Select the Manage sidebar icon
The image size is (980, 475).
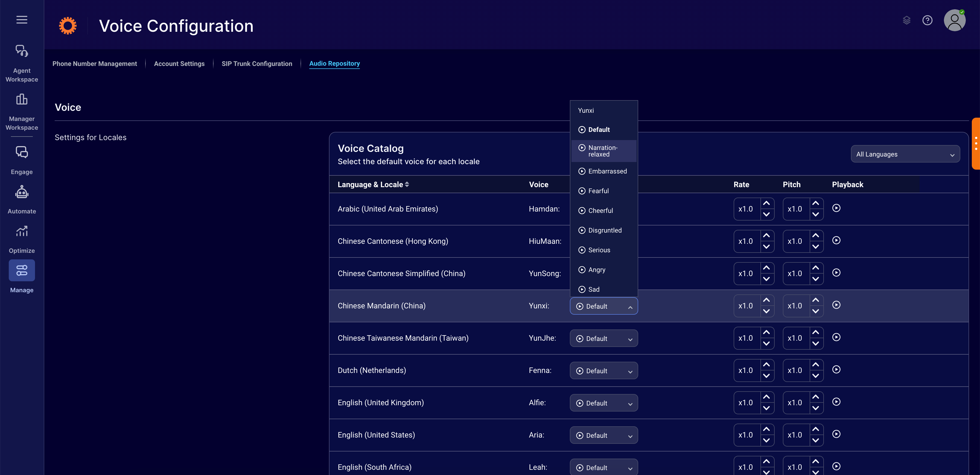click(x=22, y=271)
